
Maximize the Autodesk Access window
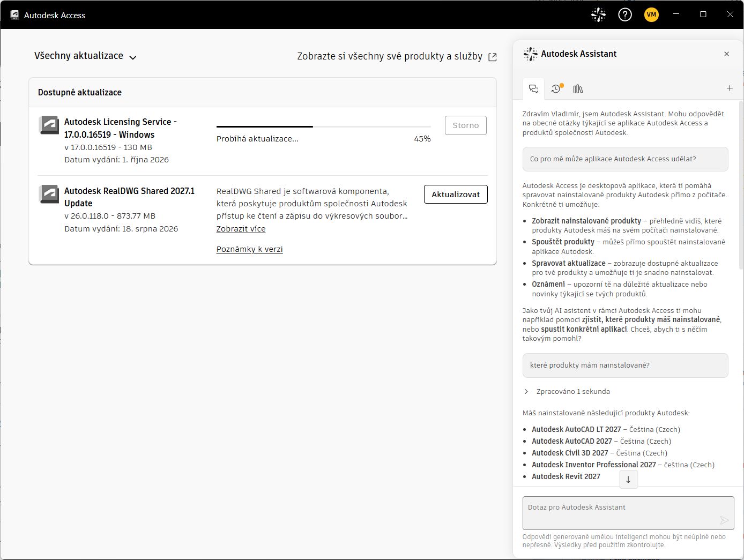703,14
